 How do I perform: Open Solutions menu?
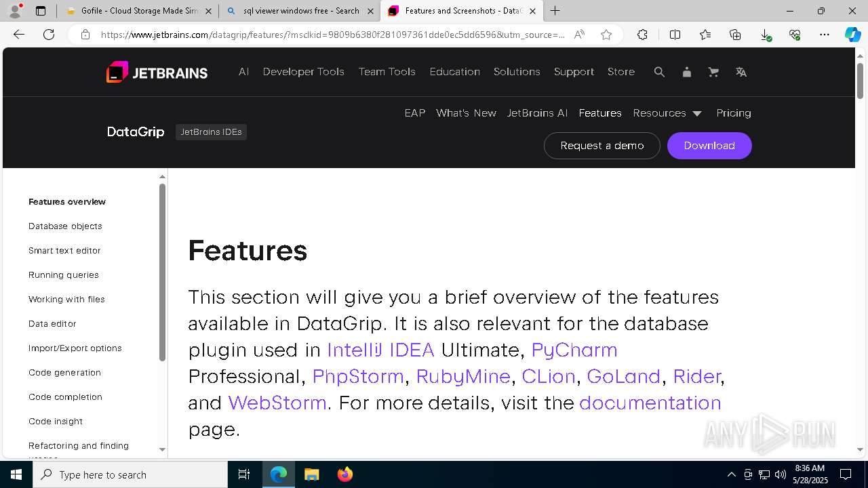(x=517, y=72)
